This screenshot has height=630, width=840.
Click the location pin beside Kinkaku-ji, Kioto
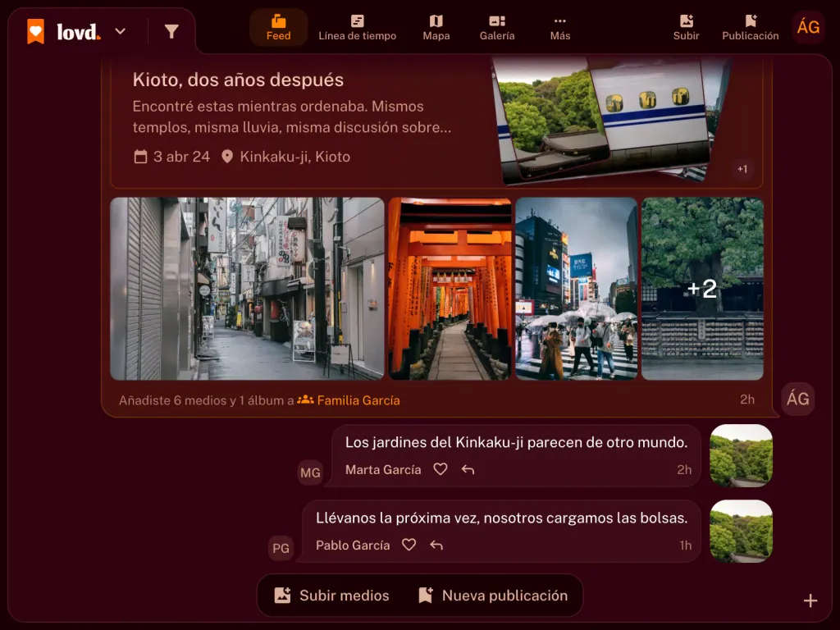pos(227,157)
